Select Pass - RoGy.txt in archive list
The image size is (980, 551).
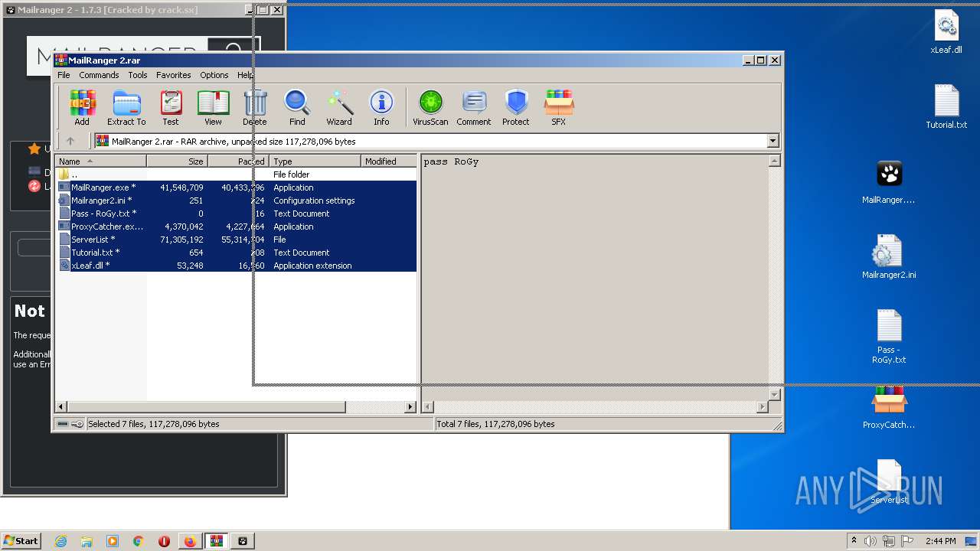(x=237, y=214)
